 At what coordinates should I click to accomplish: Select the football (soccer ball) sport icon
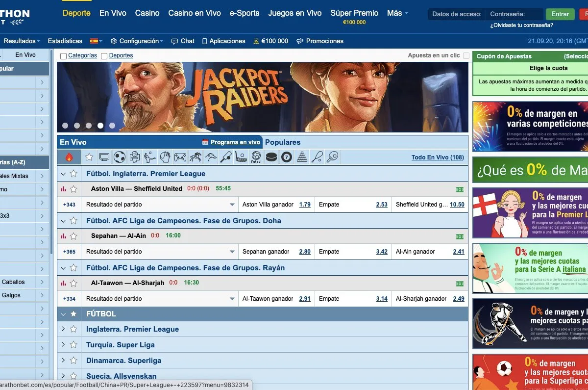pyautogui.click(x=120, y=157)
